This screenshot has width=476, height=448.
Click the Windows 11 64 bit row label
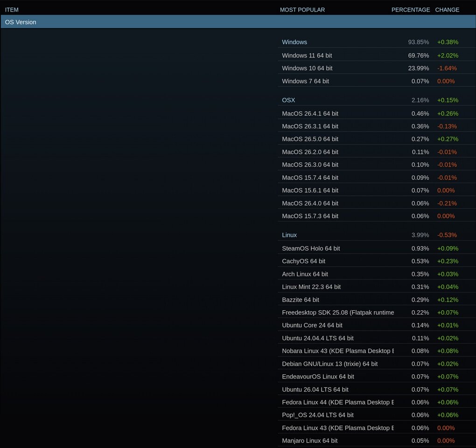tap(307, 56)
